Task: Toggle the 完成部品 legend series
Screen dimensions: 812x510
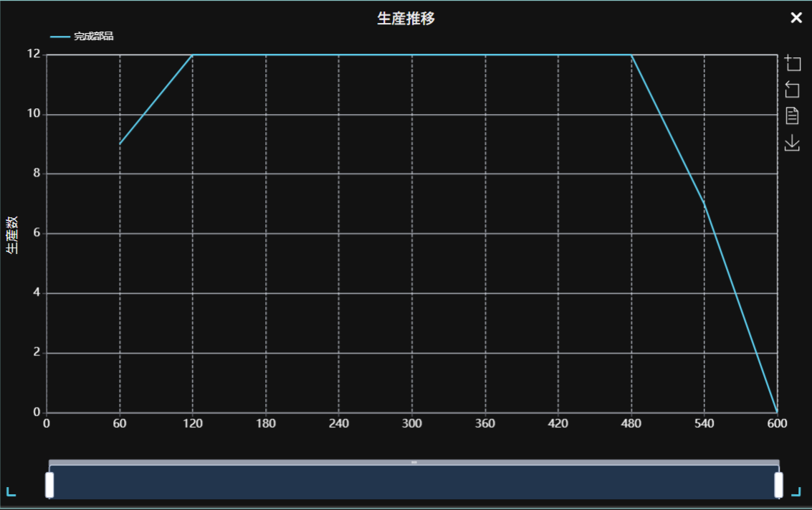Action: [93, 36]
